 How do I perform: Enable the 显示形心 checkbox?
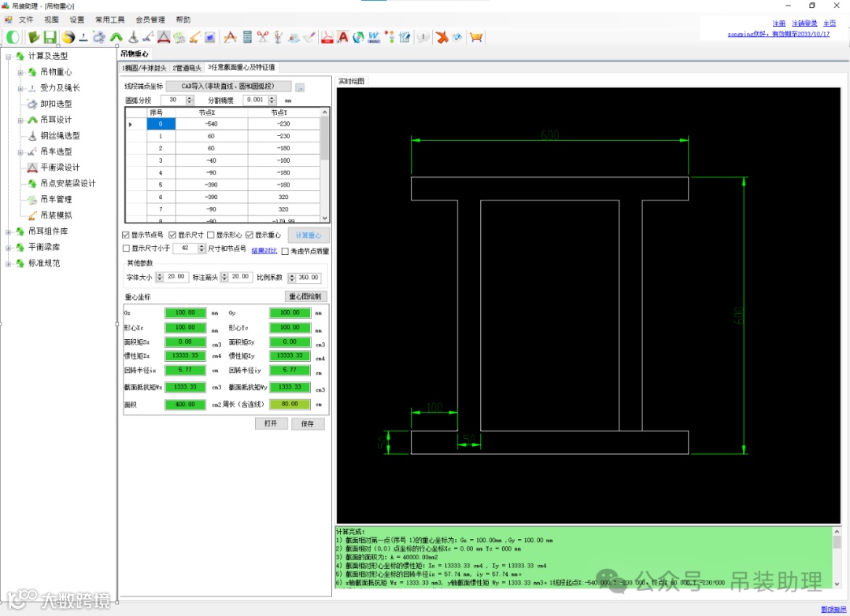point(211,235)
